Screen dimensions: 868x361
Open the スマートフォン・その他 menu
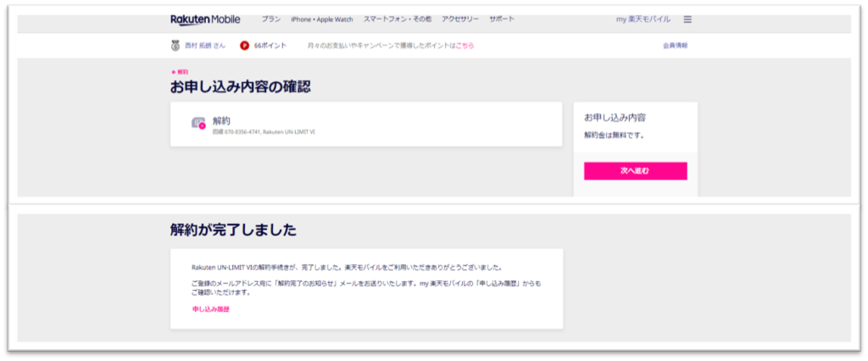pyautogui.click(x=397, y=19)
